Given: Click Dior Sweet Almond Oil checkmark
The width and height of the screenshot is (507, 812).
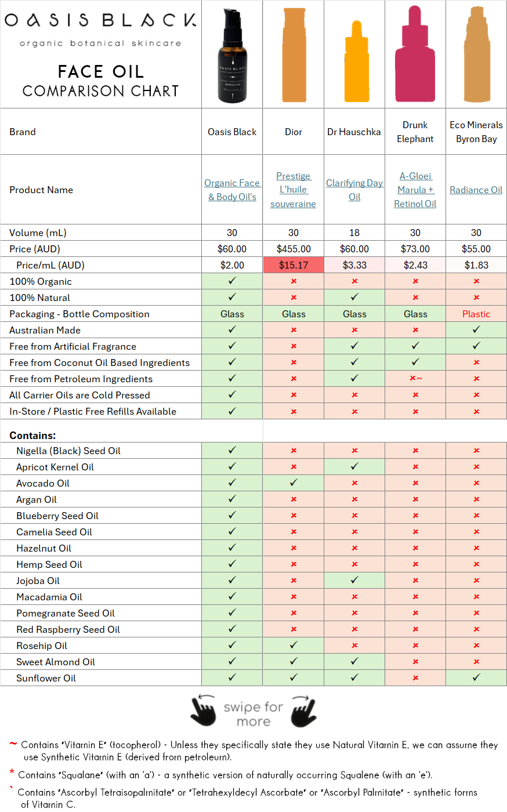Looking at the screenshot, I should [x=294, y=661].
